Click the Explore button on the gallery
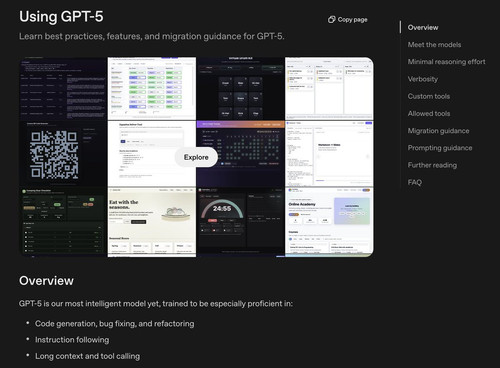 point(196,157)
